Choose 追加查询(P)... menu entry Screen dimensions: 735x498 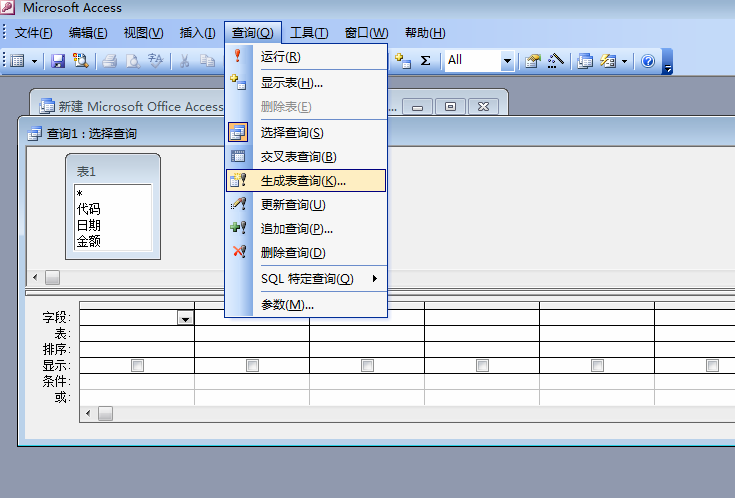(x=306, y=229)
